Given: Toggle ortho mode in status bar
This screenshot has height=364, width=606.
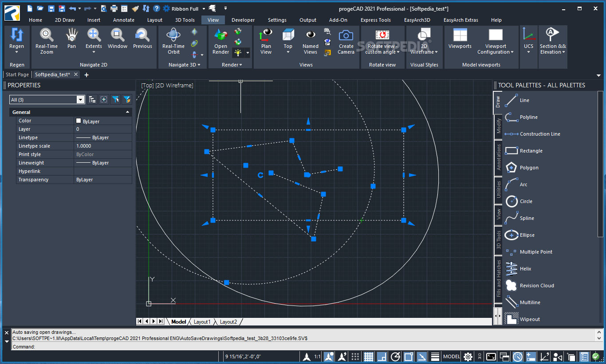Looking at the screenshot, I should (x=382, y=356).
